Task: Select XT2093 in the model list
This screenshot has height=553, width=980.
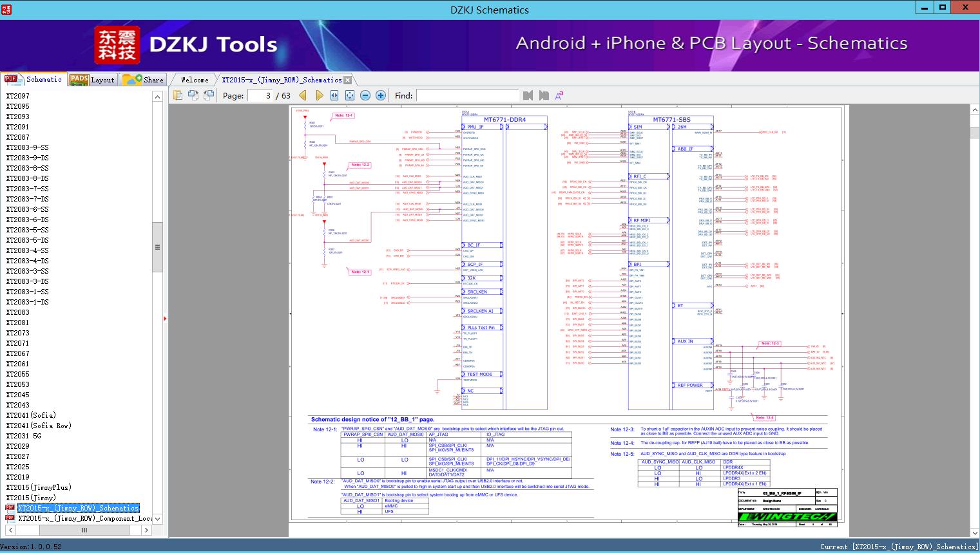Action: click(18, 117)
